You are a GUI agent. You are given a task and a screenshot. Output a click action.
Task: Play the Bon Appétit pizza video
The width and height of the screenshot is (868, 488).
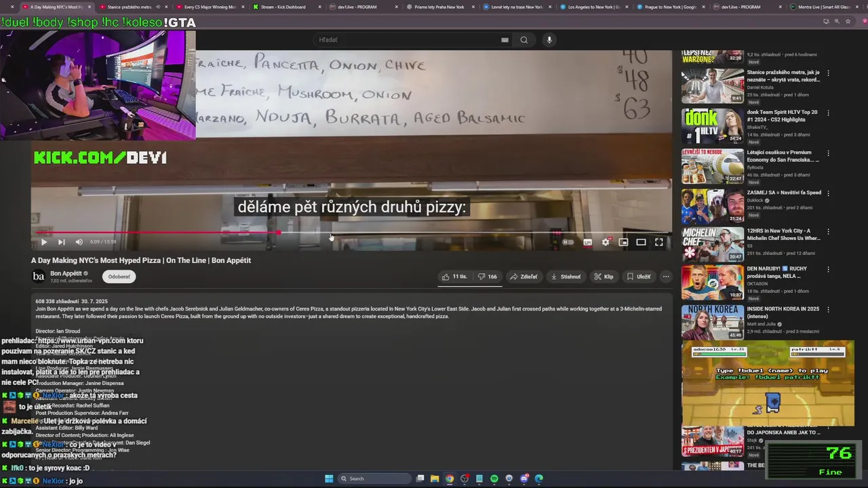43,242
